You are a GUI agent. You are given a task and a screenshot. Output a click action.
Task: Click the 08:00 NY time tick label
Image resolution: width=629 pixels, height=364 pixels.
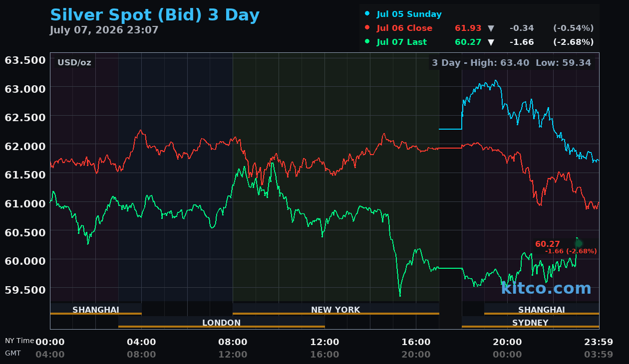tap(233, 342)
